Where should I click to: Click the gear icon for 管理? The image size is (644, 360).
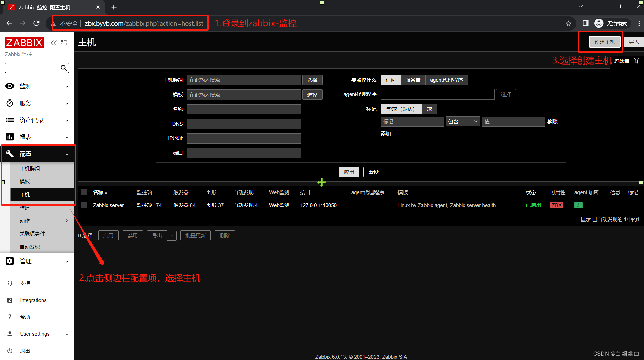tap(10, 261)
